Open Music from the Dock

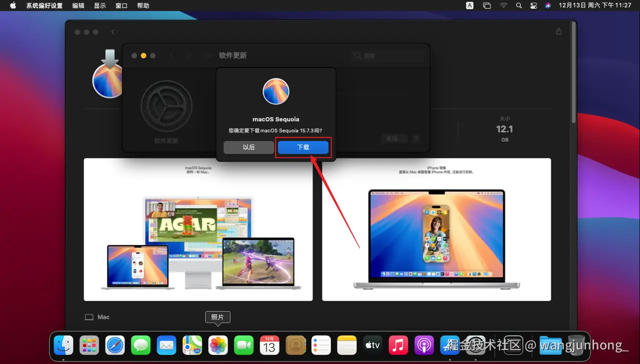(398, 345)
